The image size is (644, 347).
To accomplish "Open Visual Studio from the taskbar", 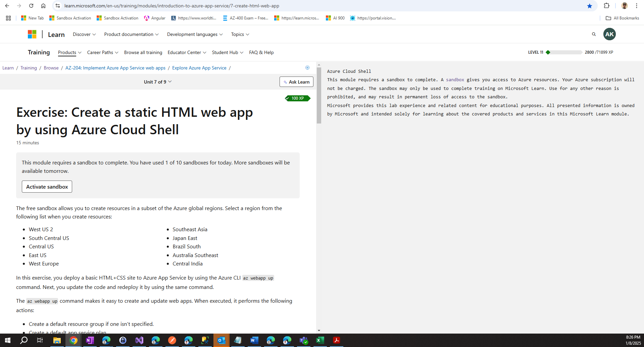I will 139,340.
